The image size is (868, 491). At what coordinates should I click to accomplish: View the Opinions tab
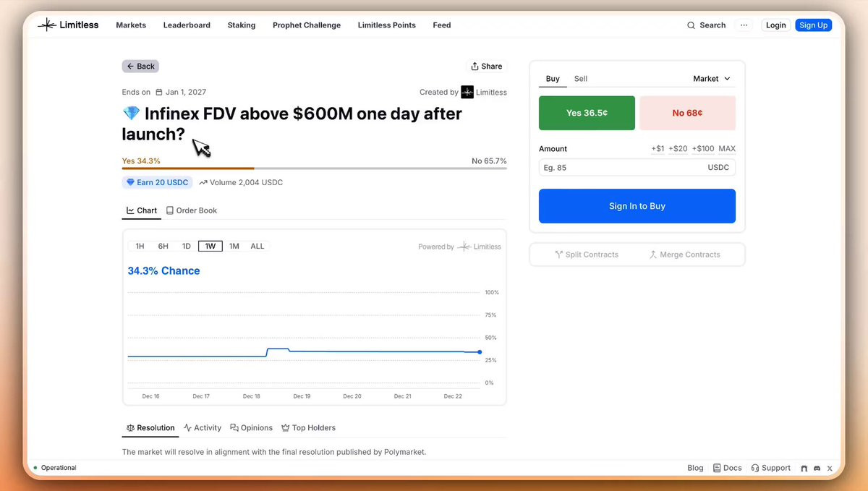coord(252,427)
